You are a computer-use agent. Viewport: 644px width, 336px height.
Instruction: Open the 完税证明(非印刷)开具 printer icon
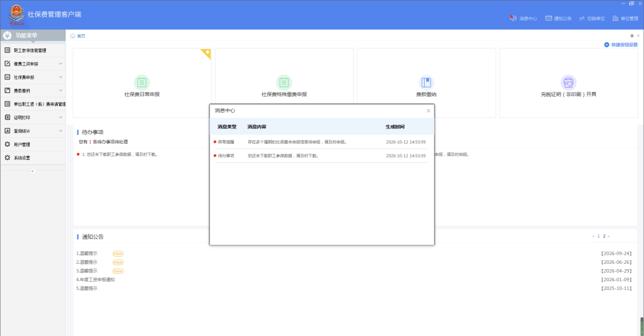(568, 83)
